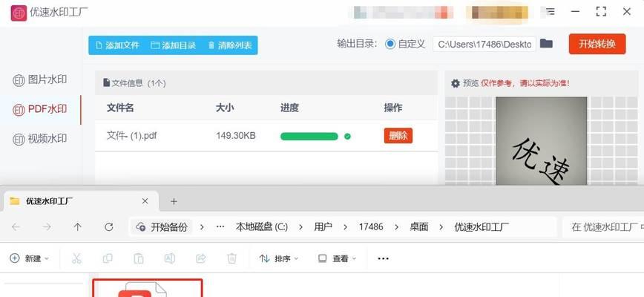Click the 进度 column header
The height and width of the screenshot is (297, 644).
tap(289, 108)
